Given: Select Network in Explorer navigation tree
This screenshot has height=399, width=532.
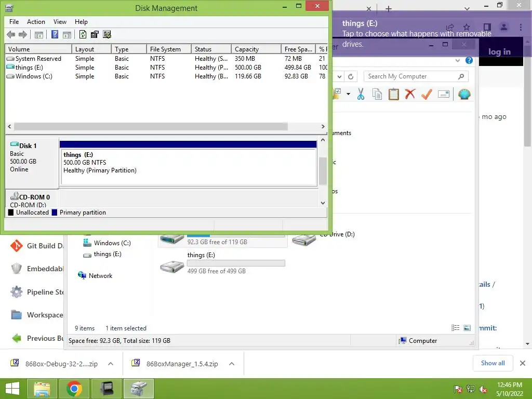Looking at the screenshot, I should pyautogui.click(x=96, y=275).
